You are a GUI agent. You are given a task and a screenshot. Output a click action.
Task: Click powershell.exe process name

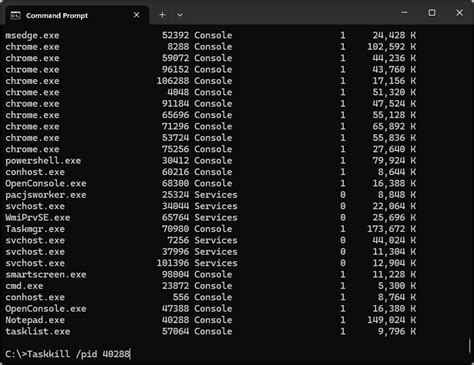tap(43, 161)
